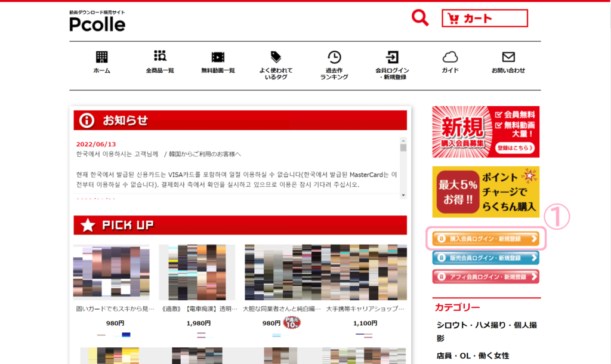Click the orange 購入会員ログイン・新規登録 button
This screenshot has height=364, width=611.
point(486,239)
